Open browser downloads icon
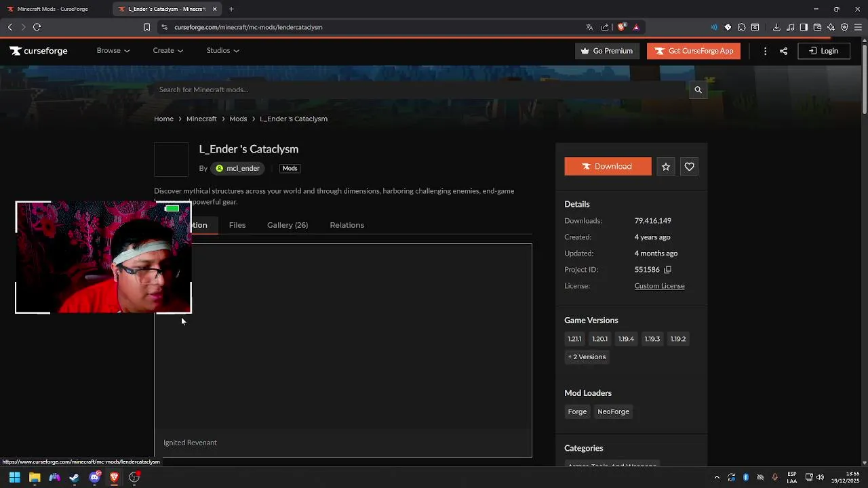 tap(776, 27)
